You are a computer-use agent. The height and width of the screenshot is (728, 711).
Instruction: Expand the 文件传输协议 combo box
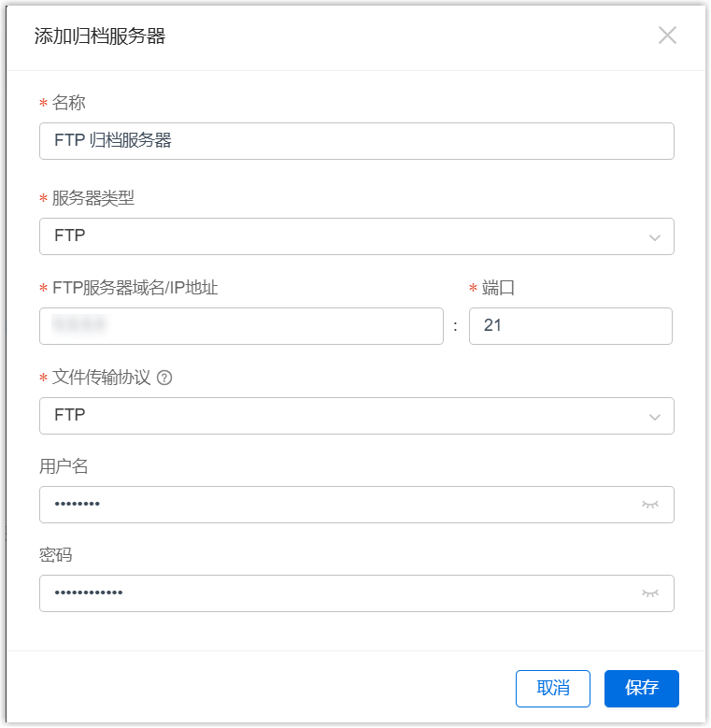click(356, 416)
